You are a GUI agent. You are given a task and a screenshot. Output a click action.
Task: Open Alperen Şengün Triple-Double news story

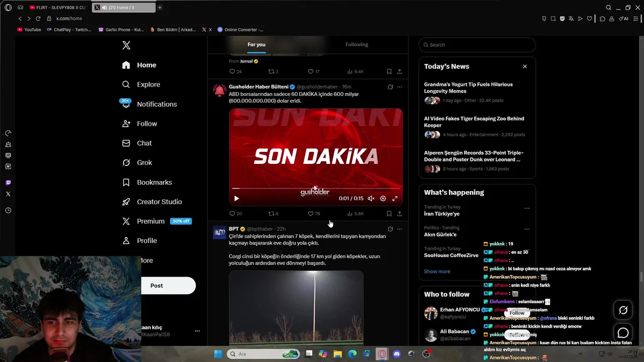[477, 161]
